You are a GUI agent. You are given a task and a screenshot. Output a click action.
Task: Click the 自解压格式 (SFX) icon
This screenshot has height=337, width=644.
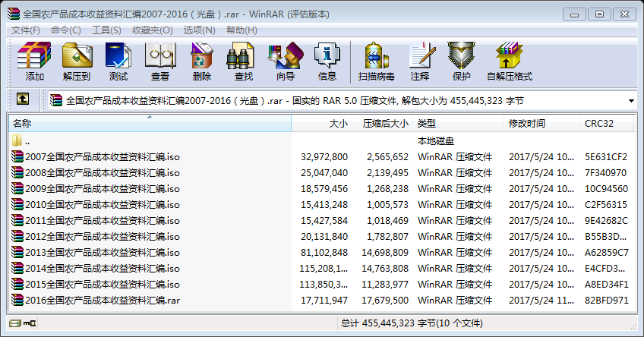pyautogui.click(x=510, y=55)
